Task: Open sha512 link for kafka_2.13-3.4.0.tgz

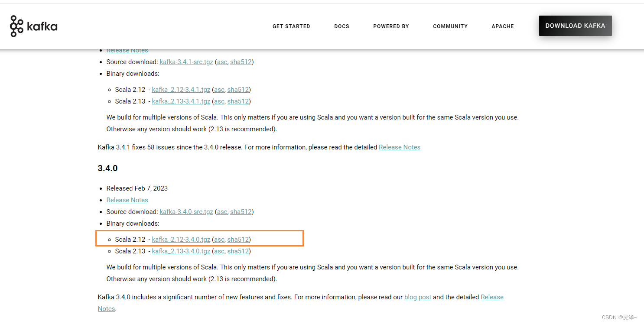Action: [238, 251]
